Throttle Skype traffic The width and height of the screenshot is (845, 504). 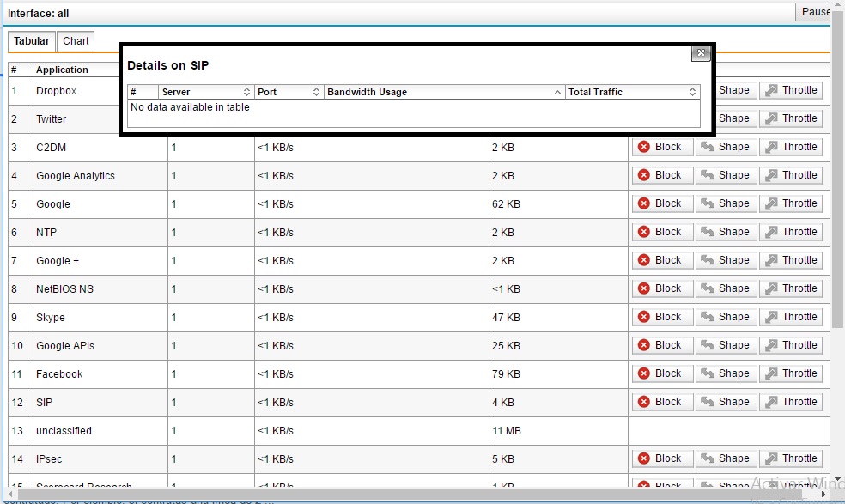[x=791, y=317]
